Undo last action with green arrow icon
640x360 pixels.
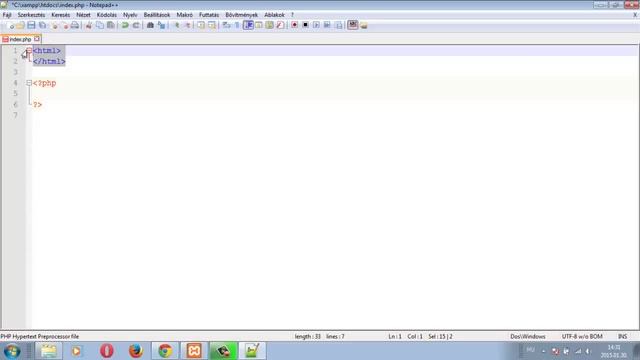125,25
